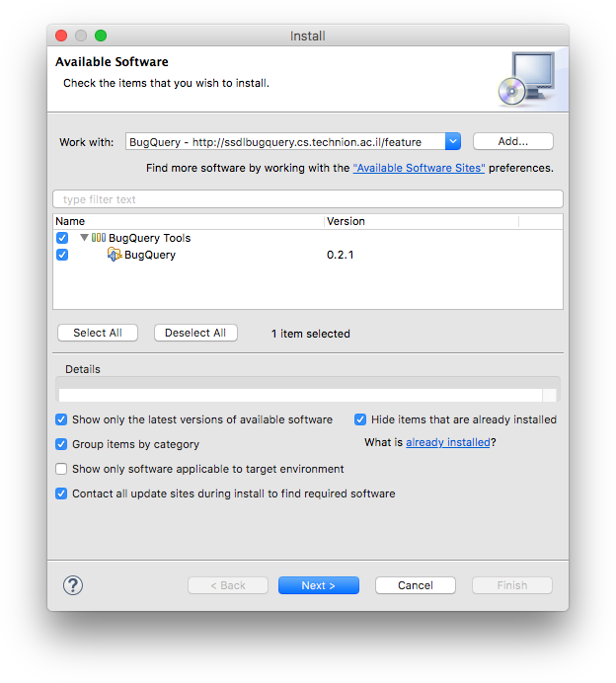Screen dimensions: 616x683
Task: Toggle Hide items that are already installed
Action: tap(360, 419)
